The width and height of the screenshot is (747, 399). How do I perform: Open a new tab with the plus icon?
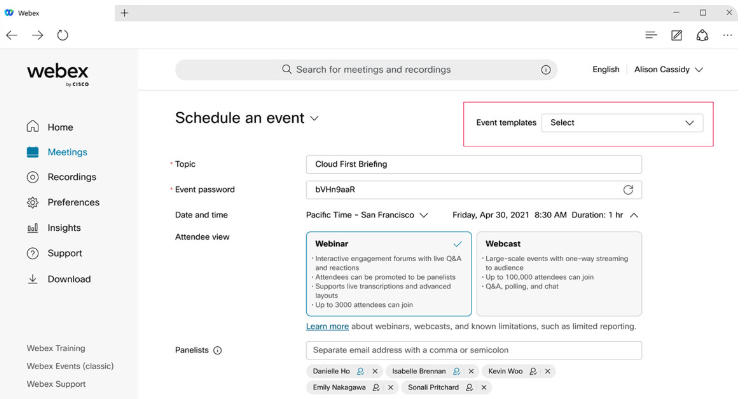pyautogui.click(x=124, y=13)
